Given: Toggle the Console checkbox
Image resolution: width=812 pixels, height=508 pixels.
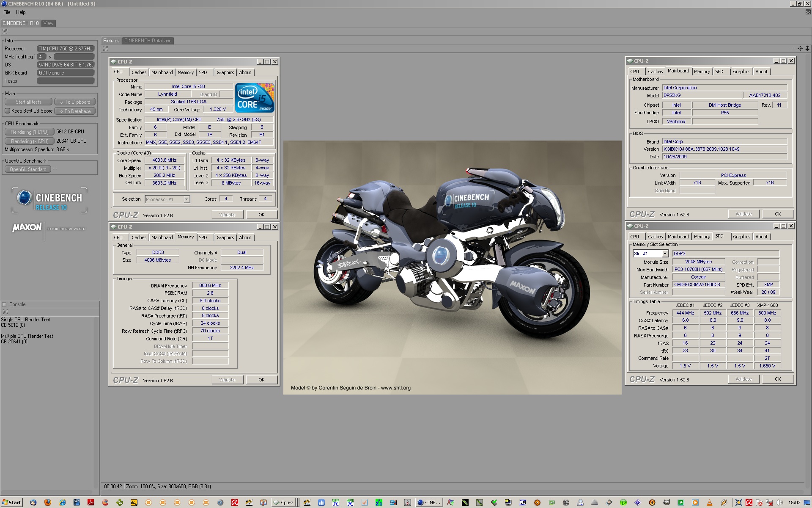Looking at the screenshot, I should point(5,304).
